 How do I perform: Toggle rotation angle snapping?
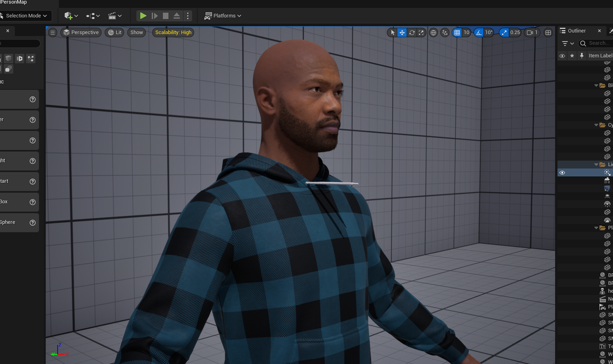(x=479, y=32)
